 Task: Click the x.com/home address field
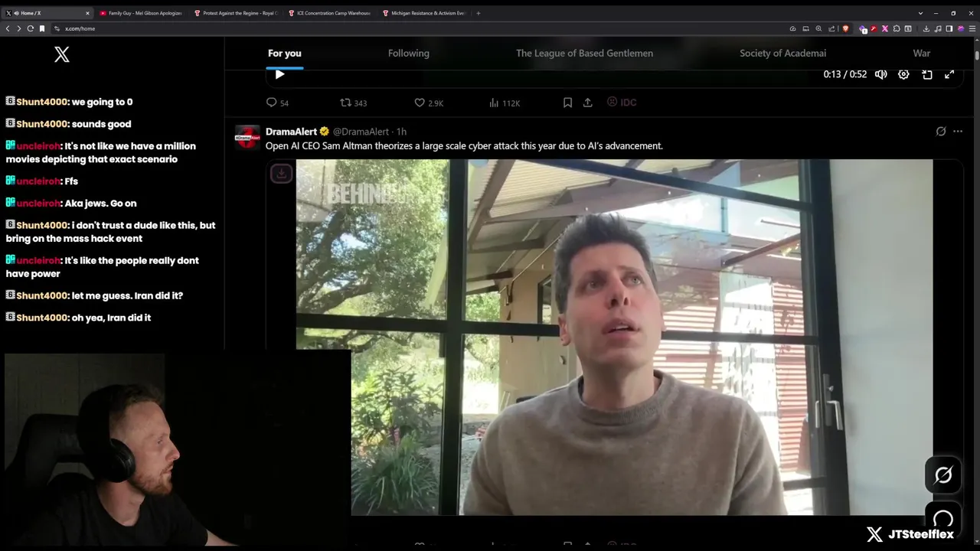point(421,28)
